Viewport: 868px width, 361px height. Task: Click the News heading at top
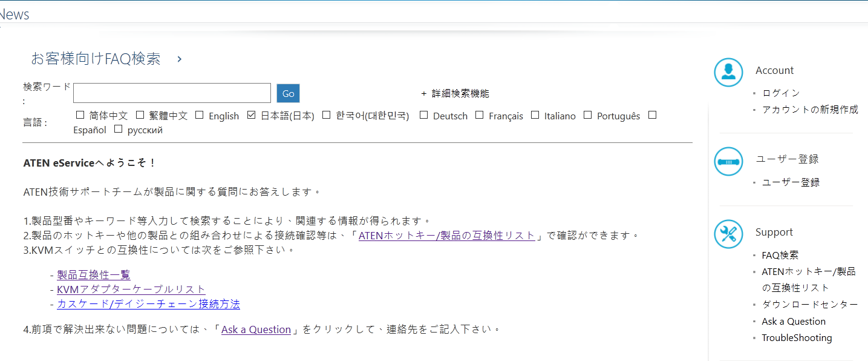pos(14,14)
